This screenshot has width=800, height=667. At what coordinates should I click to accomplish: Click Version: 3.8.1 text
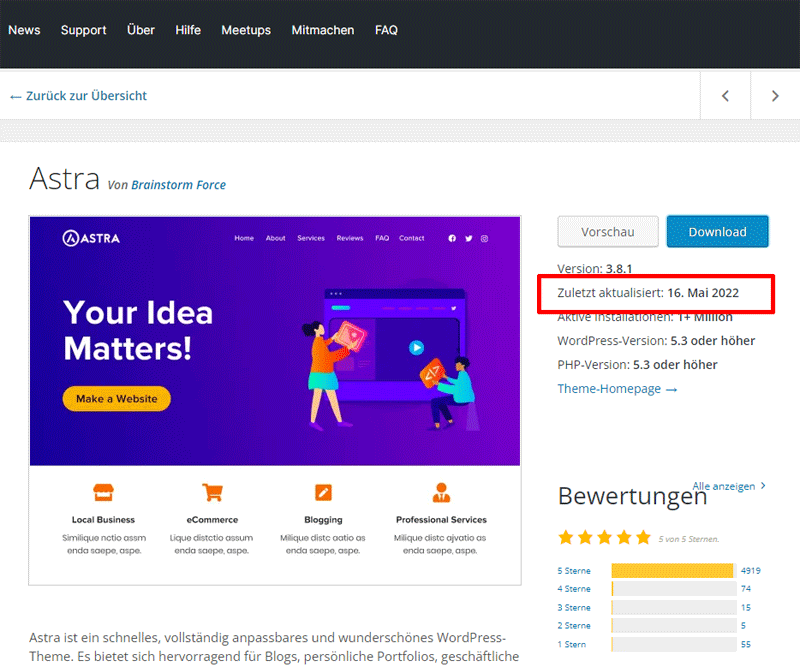point(594,268)
